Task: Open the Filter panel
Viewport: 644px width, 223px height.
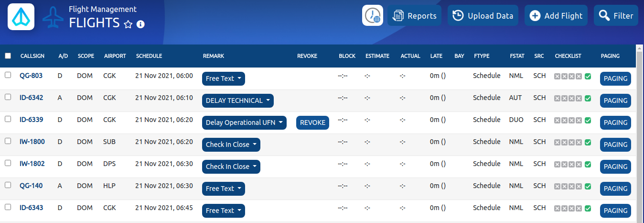Action: [616, 16]
